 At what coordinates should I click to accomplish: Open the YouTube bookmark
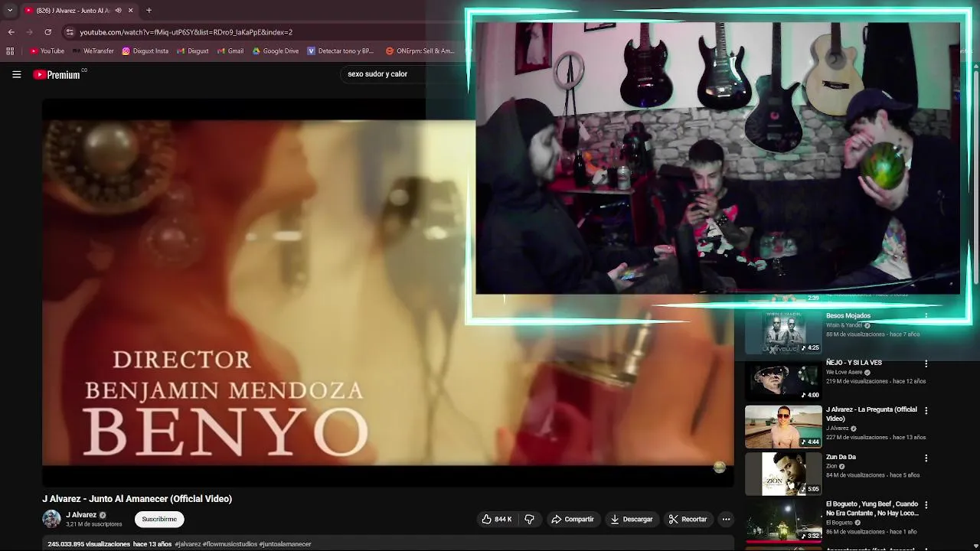pos(47,51)
